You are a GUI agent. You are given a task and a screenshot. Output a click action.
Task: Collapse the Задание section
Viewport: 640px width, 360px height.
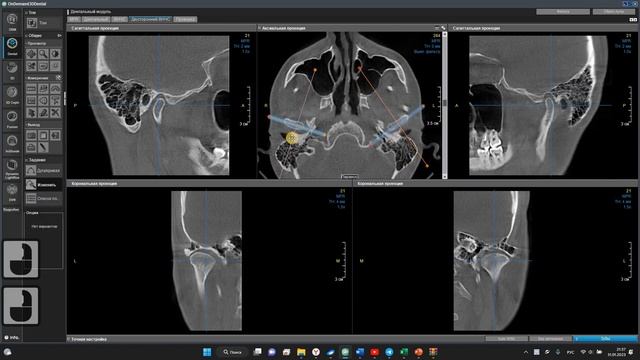point(27,160)
